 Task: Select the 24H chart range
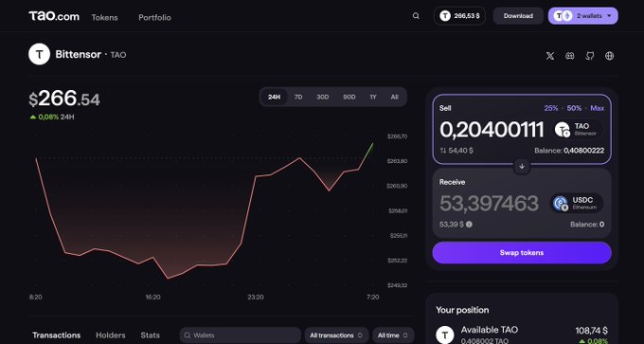point(274,97)
